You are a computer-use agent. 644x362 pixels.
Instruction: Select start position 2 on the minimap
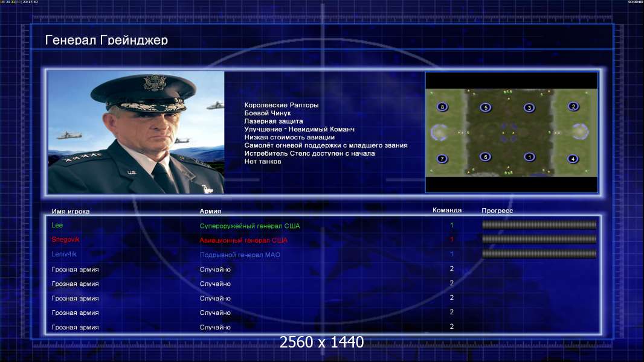coord(573,107)
